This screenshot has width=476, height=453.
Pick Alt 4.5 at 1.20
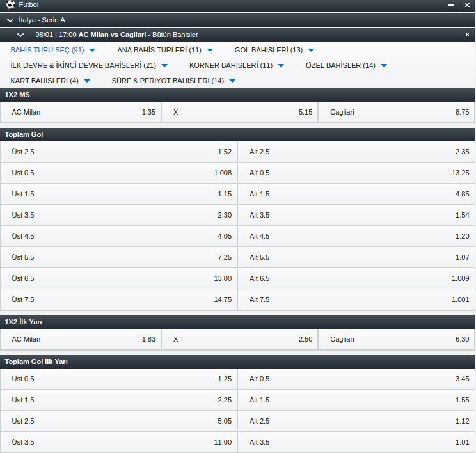click(x=356, y=236)
